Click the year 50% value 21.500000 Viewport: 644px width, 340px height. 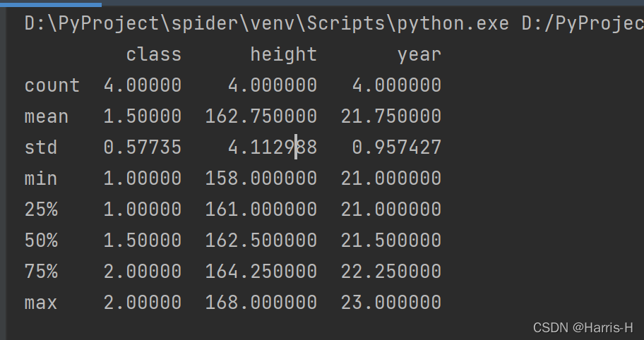tap(391, 240)
